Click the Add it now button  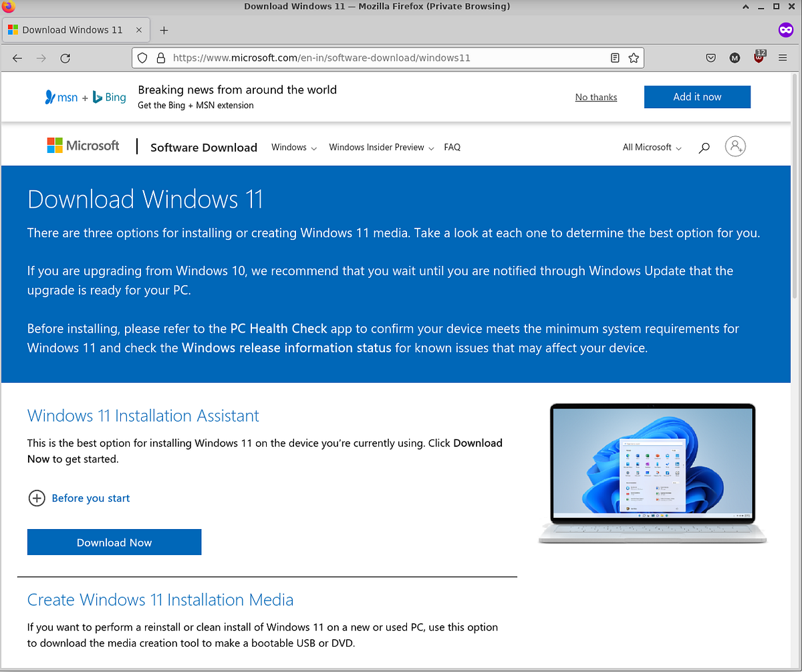click(697, 97)
